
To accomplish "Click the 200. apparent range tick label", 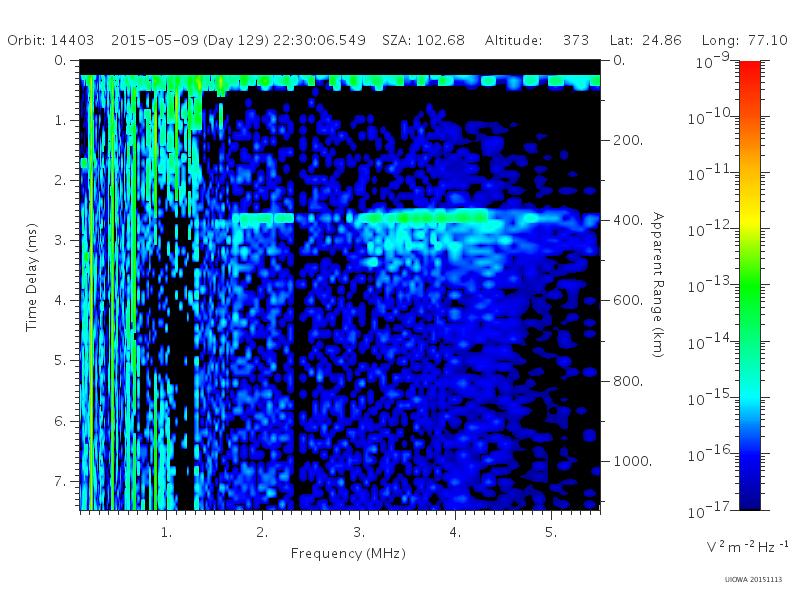I will pos(628,140).
